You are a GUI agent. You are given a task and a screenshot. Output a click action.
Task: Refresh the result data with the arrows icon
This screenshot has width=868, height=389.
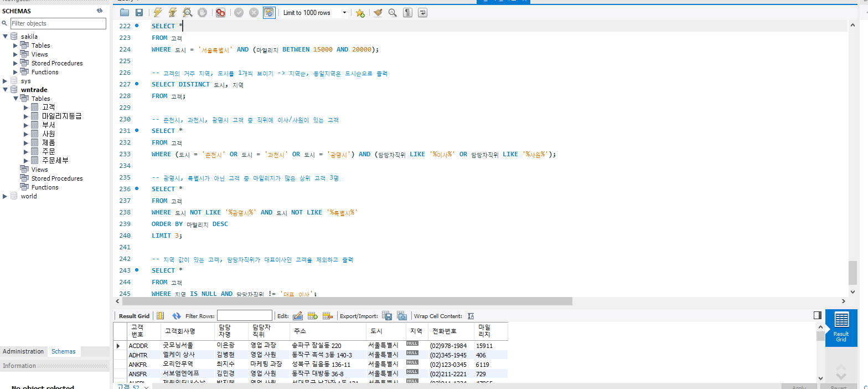tap(177, 316)
